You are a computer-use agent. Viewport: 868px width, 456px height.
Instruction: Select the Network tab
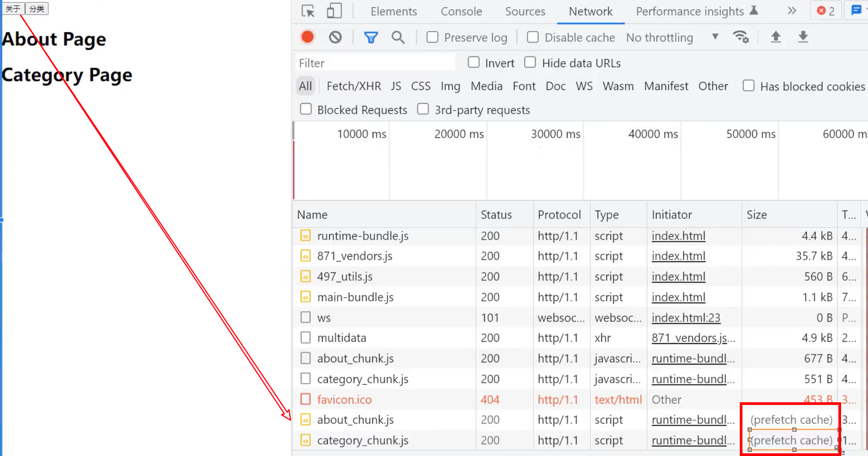pos(590,12)
